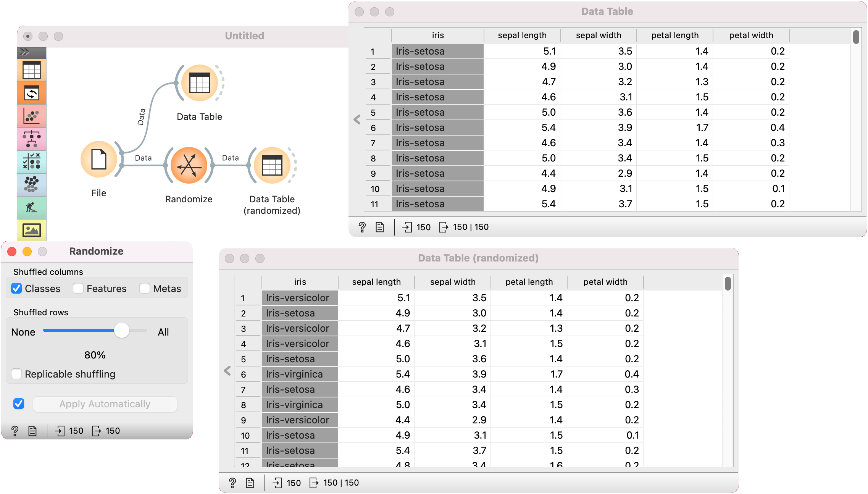Enable Replicable shuffling option
Image resolution: width=868 pixels, height=494 pixels.
16,374
